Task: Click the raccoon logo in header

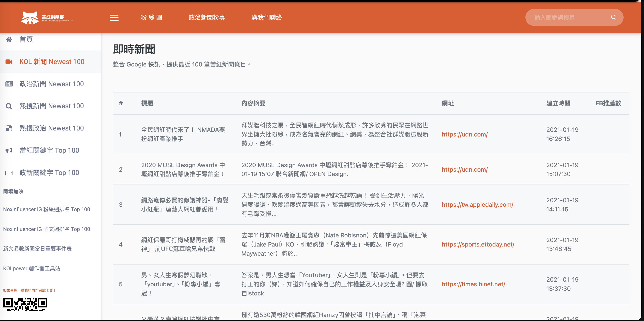Action: pyautogui.click(x=30, y=18)
